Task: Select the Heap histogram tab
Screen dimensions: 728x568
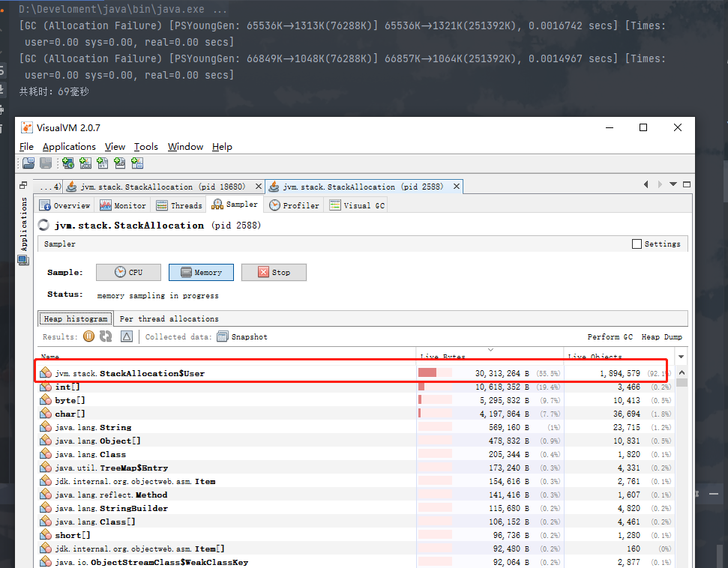Action: coord(75,318)
